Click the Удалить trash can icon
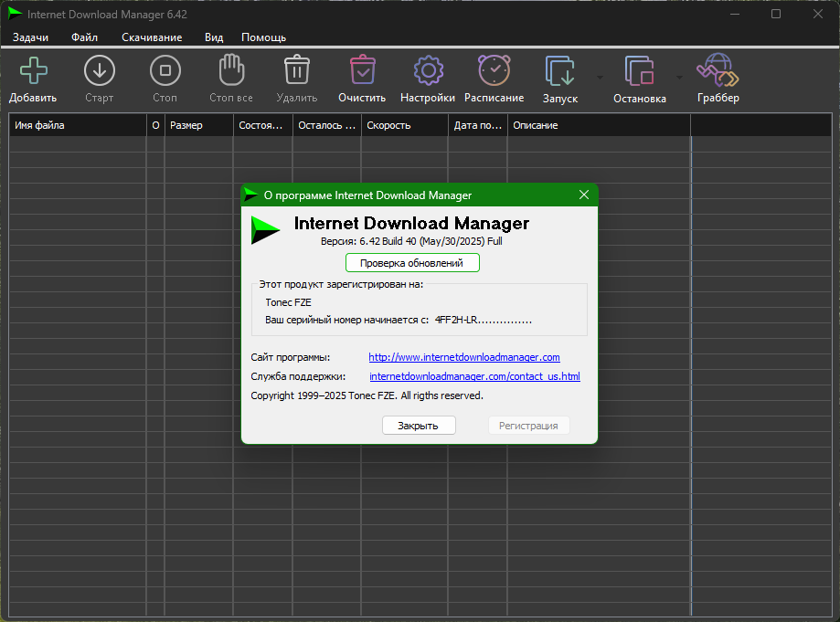840x622 pixels. click(297, 69)
